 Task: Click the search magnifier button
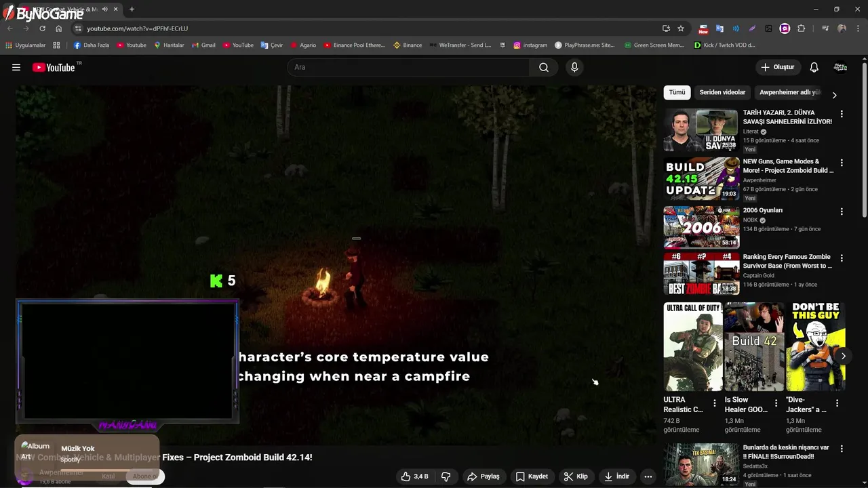[544, 67]
